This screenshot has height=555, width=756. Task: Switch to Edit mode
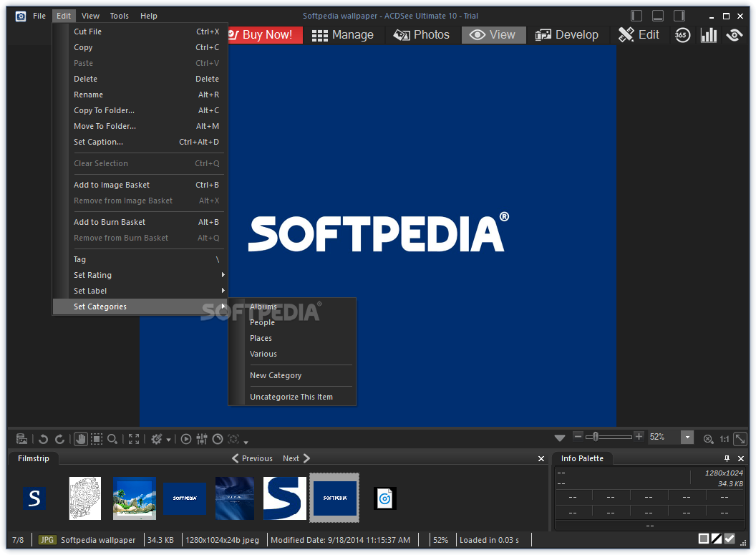639,35
